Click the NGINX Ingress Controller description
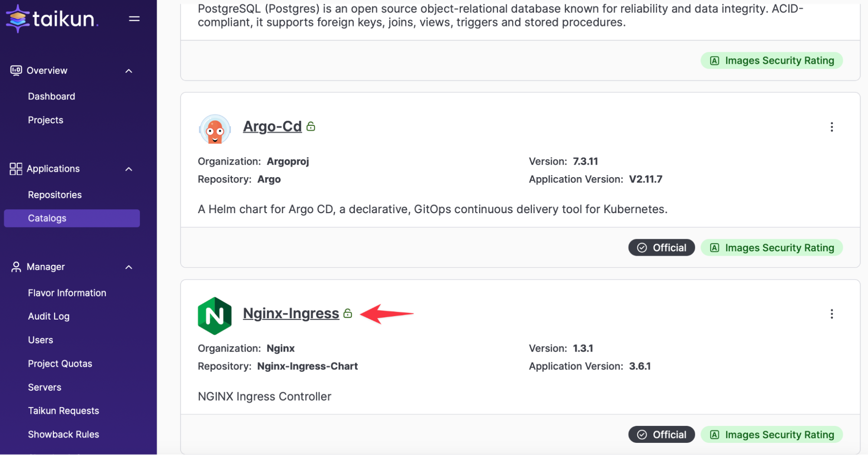The width and height of the screenshot is (868, 455). (x=264, y=396)
